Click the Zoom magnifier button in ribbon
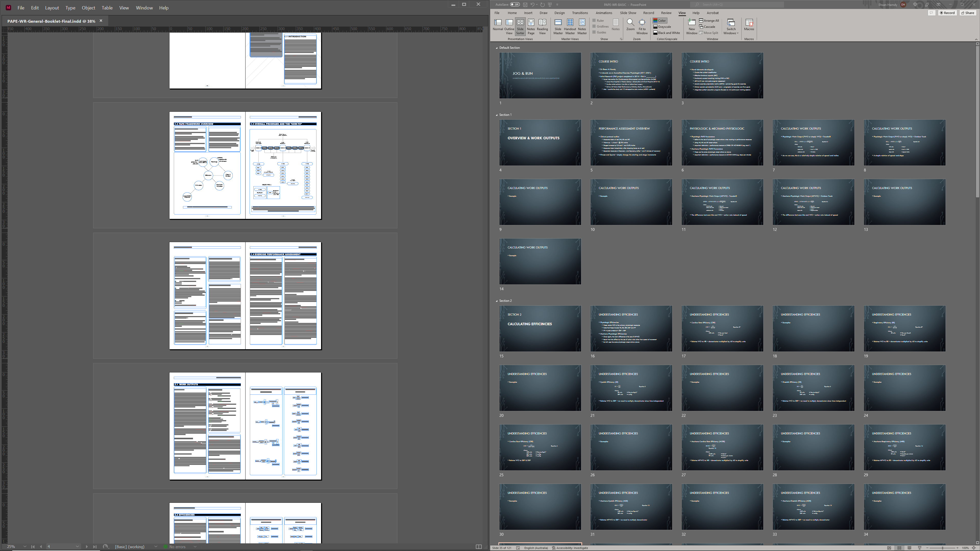This screenshot has height=551, width=980. 630,25
